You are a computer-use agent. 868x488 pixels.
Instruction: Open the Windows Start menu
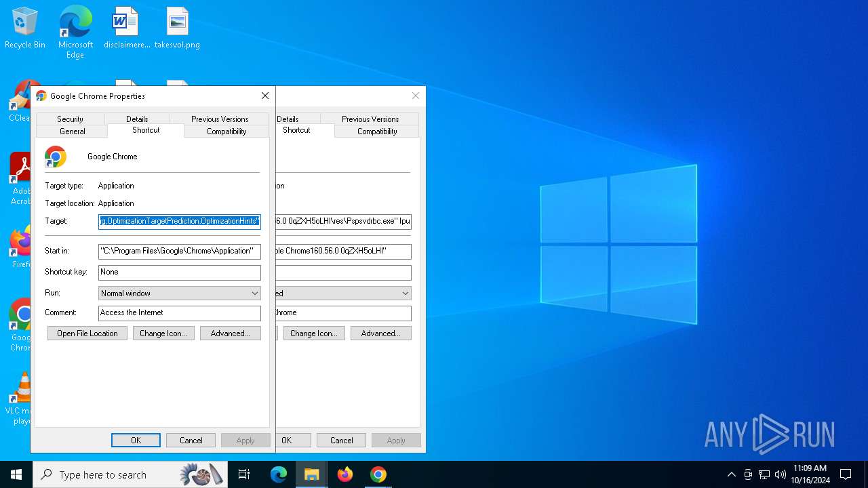(16, 474)
